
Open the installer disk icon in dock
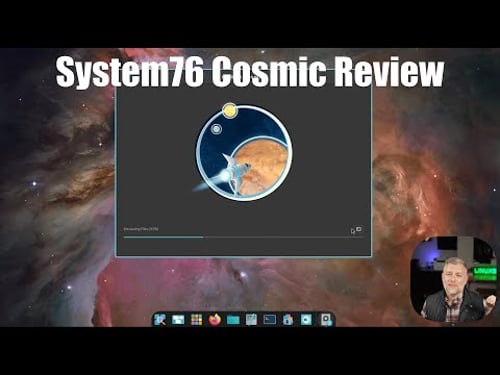pos(325,320)
